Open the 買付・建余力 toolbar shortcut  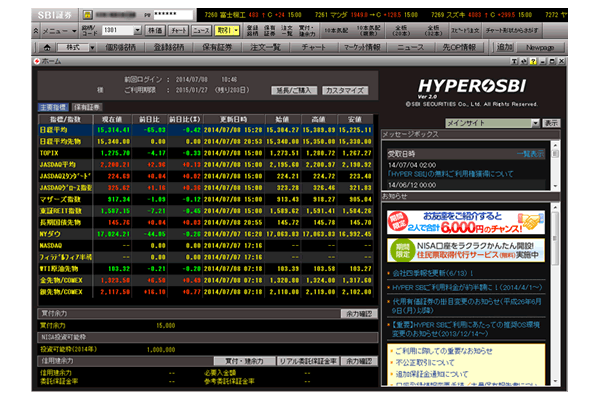[307, 30]
